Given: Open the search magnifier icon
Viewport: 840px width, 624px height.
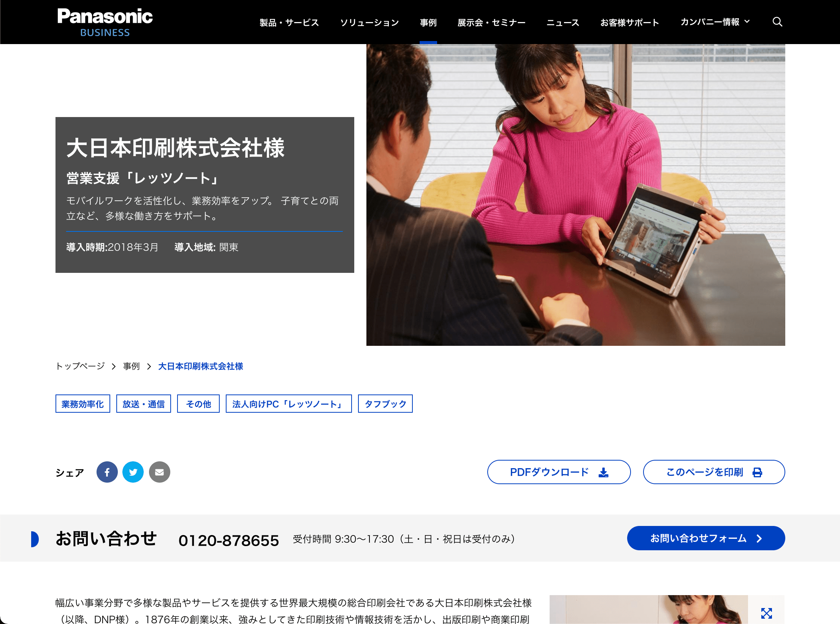Looking at the screenshot, I should [x=777, y=22].
